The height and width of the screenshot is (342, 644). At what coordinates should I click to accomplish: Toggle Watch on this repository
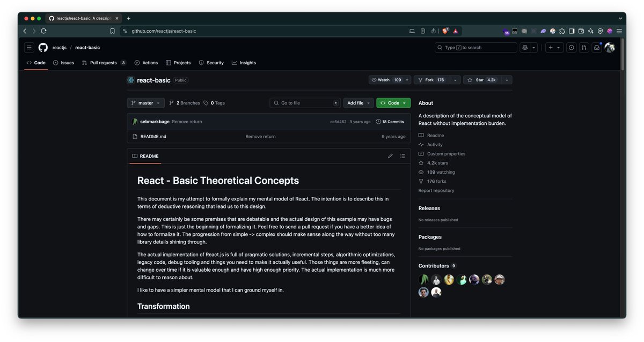coord(384,80)
